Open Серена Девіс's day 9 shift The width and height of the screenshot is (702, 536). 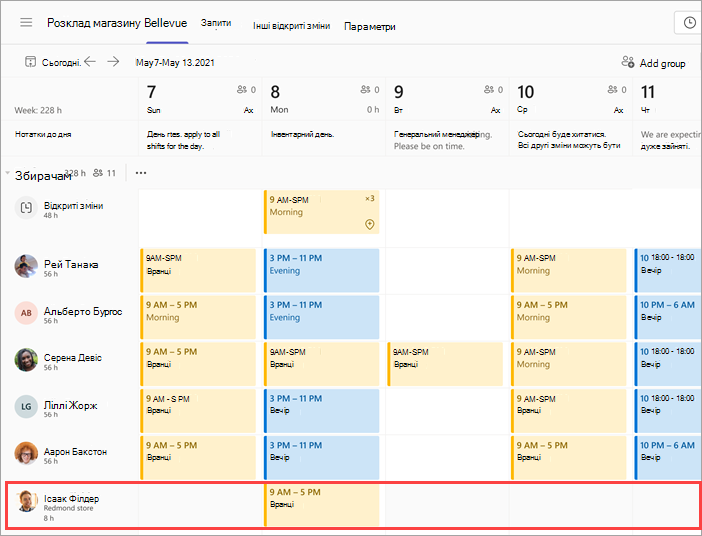[445, 364]
